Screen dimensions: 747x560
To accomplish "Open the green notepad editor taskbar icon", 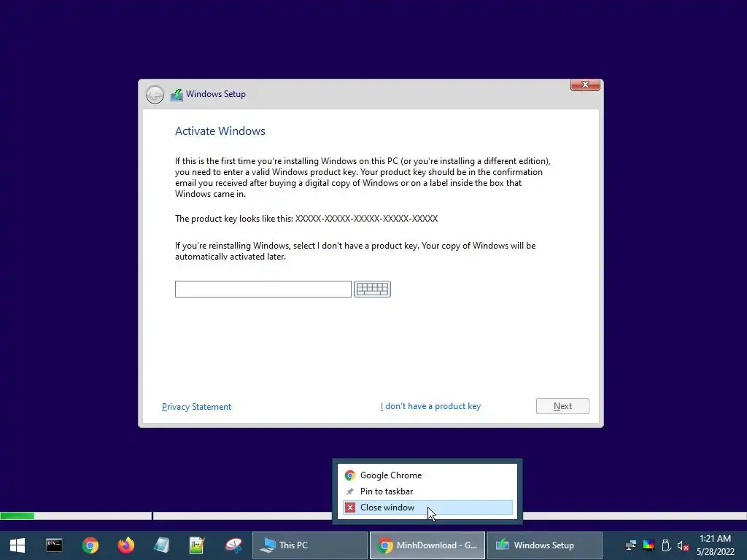I will [x=197, y=545].
